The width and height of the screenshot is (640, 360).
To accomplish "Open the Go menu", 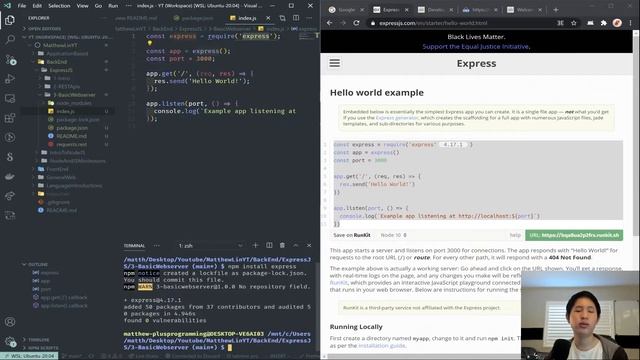I will click(x=98, y=6).
